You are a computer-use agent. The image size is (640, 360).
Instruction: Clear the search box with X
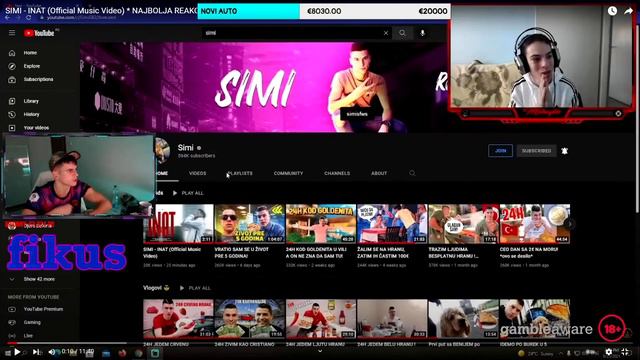(386, 33)
